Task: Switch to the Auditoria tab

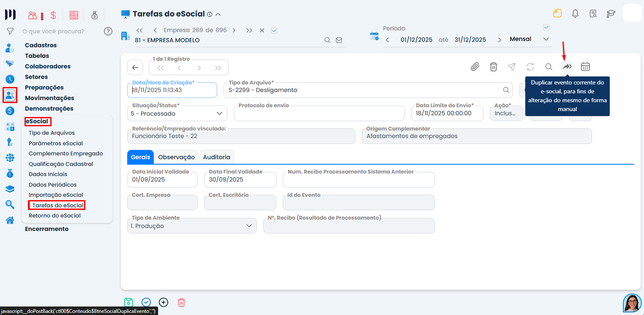Action: click(x=216, y=157)
